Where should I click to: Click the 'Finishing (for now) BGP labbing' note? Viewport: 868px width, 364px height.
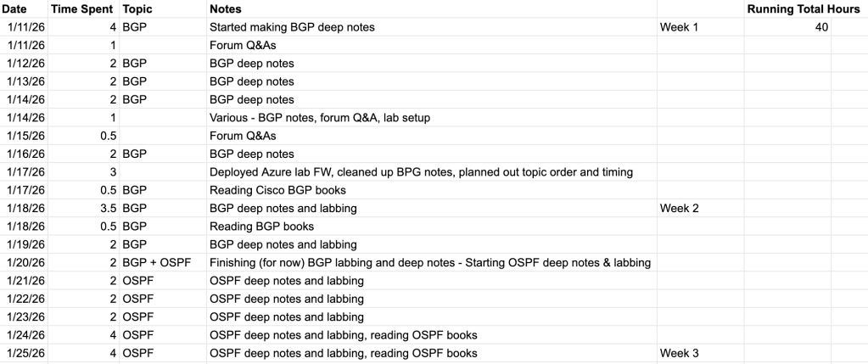coord(429,262)
